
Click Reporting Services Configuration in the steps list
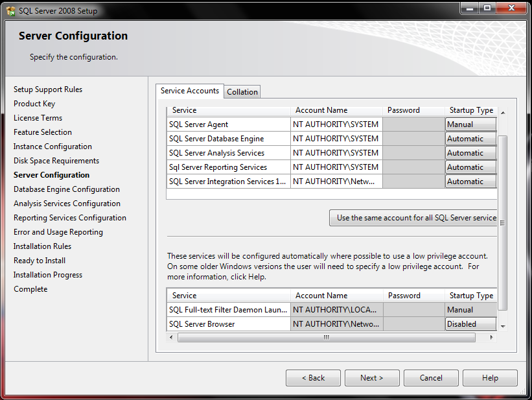tap(70, 218)
